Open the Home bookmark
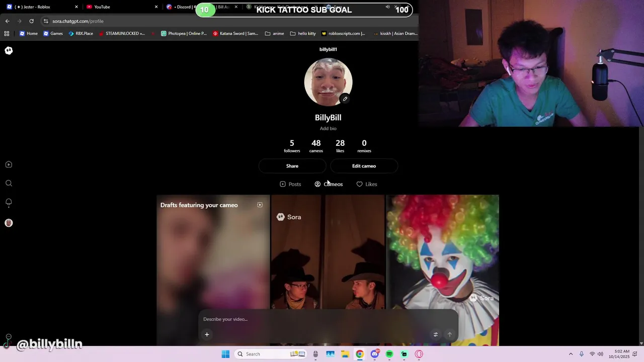 (29, 34)
